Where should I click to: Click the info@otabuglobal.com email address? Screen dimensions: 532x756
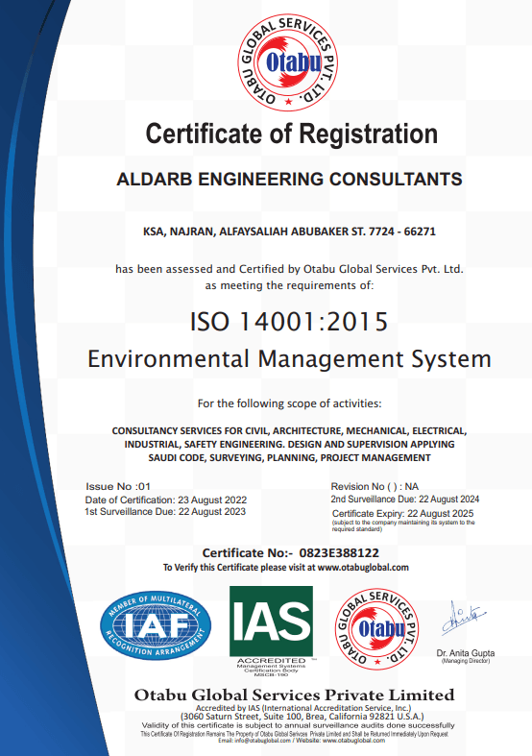click(x=262, y=741)
